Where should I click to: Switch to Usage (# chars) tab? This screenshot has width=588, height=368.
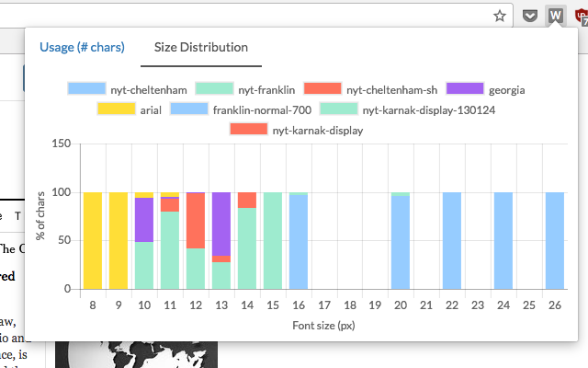pyautogui.click(x=82, y=47)
